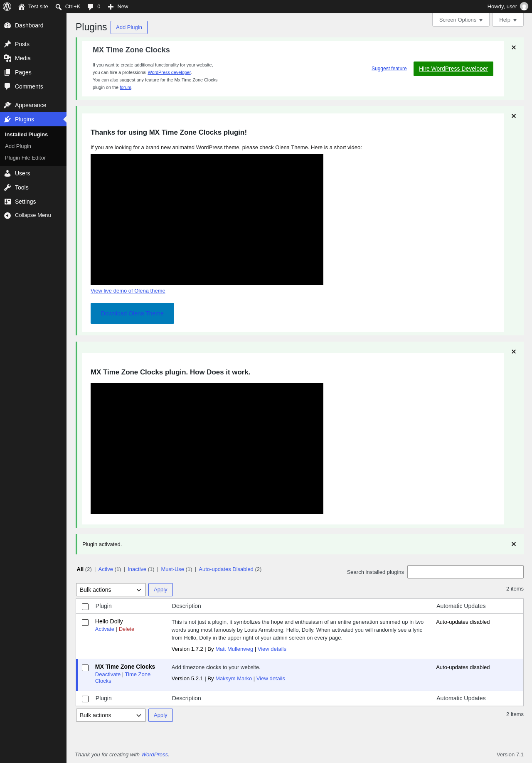Click the Test site home icon
The image size is (532, 763).
(x=22, y=7)
